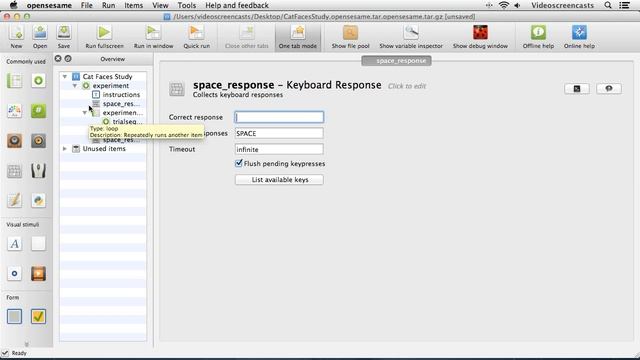
Task: Select first space_res... item under experiment
Action: [x=121, y=104]
